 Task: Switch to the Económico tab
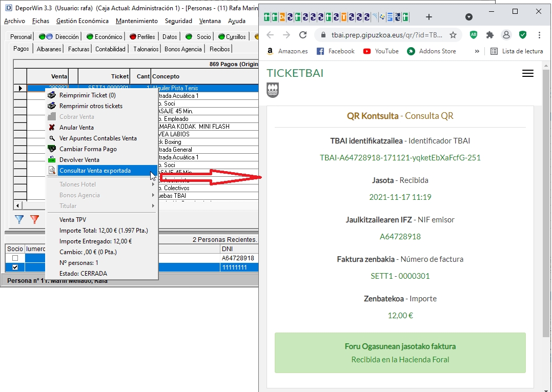(x=104, y=36)
